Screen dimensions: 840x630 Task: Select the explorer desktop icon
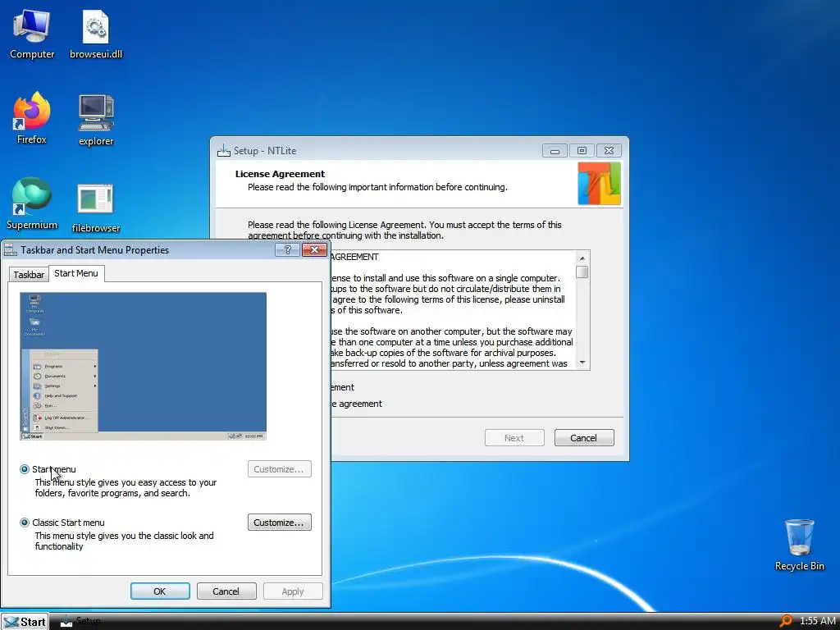tap(96, 120)
